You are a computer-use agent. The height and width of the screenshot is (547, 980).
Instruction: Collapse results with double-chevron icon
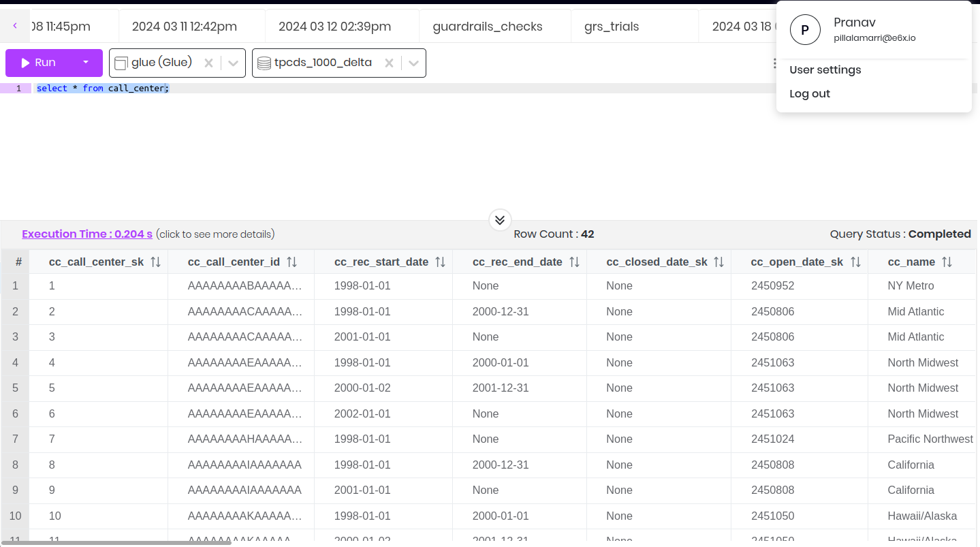tap(500, 220)
